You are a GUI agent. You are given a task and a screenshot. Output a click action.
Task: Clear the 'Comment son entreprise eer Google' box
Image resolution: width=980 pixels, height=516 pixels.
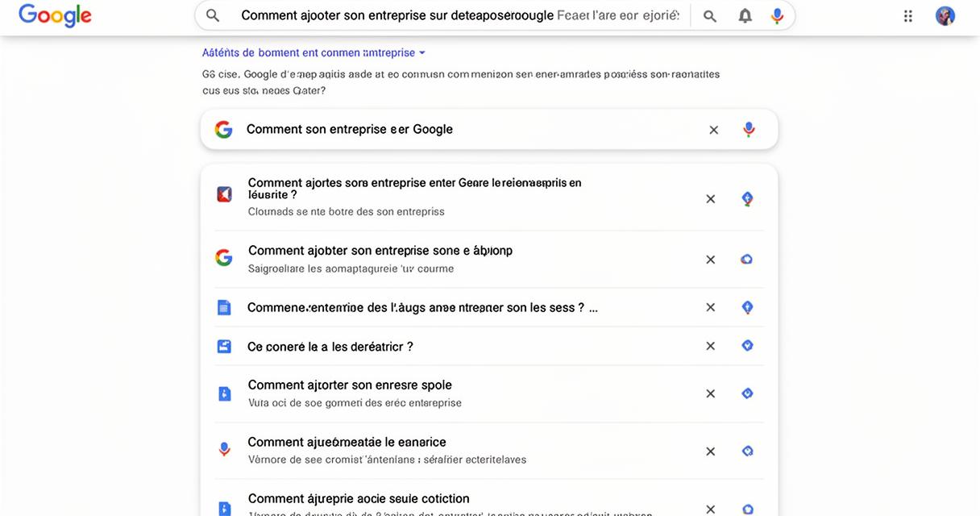[713, 130]
